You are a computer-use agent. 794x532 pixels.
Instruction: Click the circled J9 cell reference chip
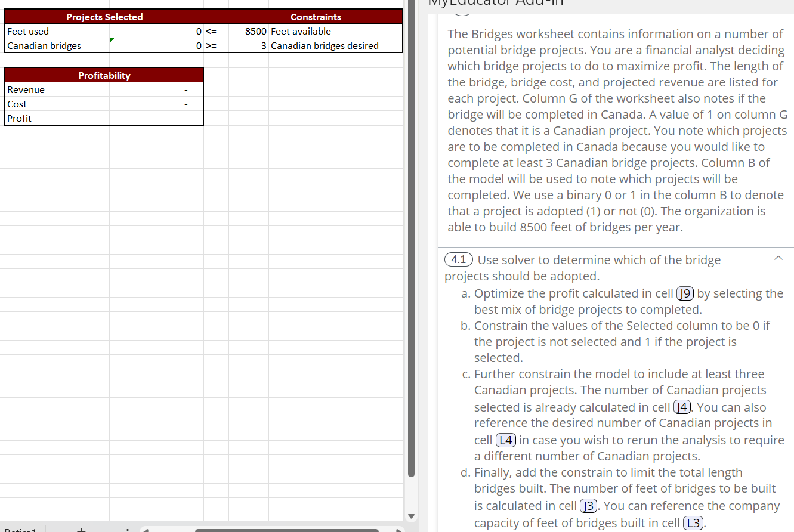point(685,293)
